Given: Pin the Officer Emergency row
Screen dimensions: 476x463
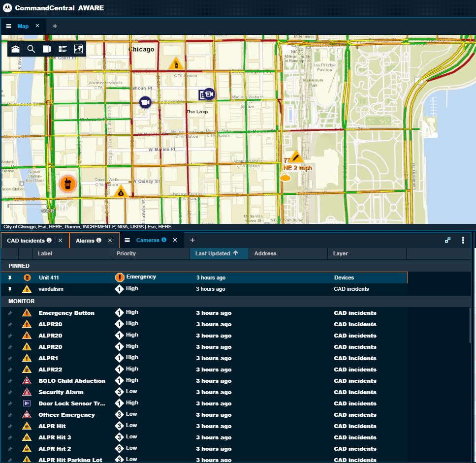Looking at the screenshot, I should click(10, 415).
